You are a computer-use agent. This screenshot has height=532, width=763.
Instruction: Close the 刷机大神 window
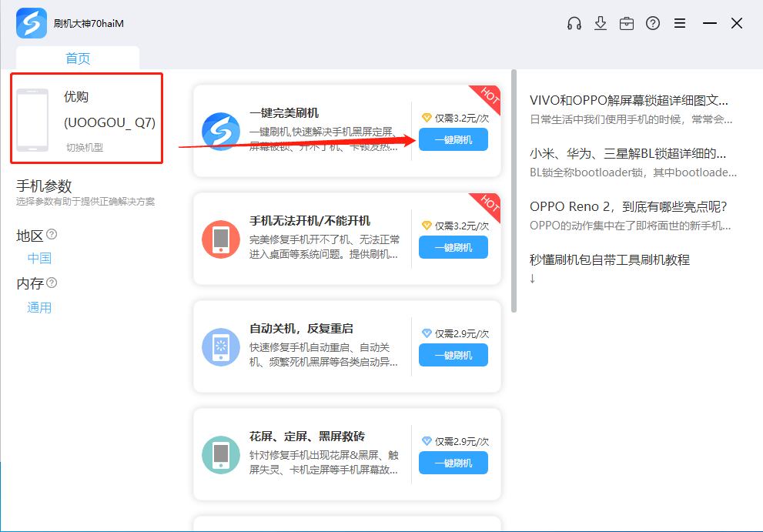coord(737,23)
